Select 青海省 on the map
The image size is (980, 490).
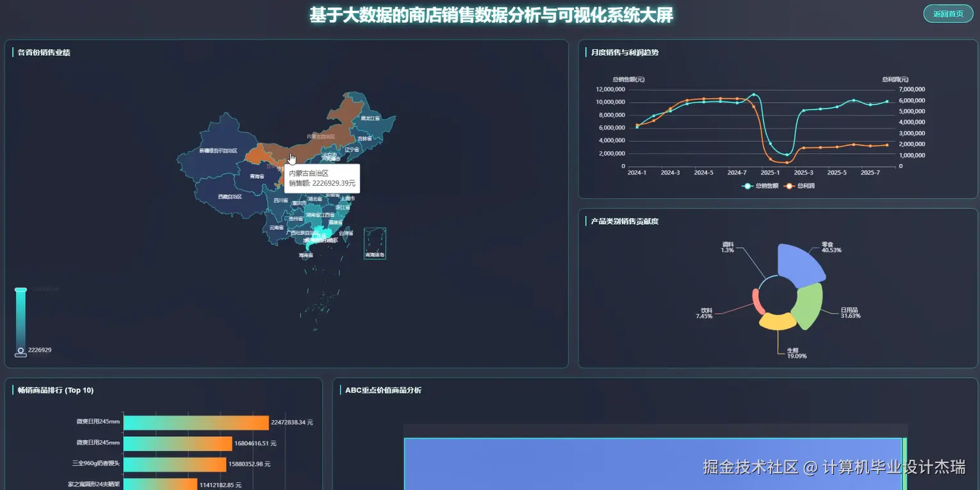[257, 176]
